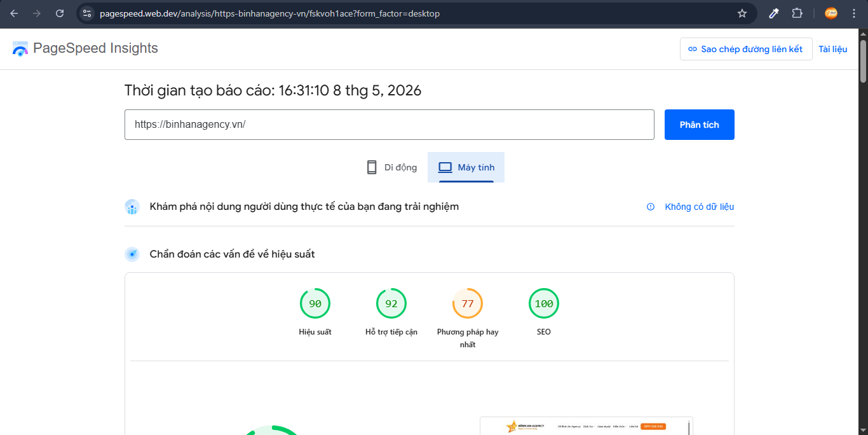868x435 pixels.
Task: Reload the page with refresh icon
Action: click(60, 13)
